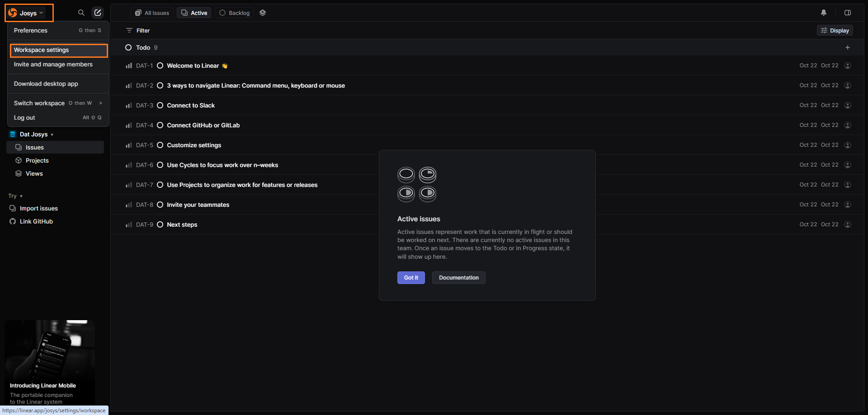This screenshot has height=415, width=868.
Task: Click priority bars icon for DAT-3
Action: [x=129, y=105]
